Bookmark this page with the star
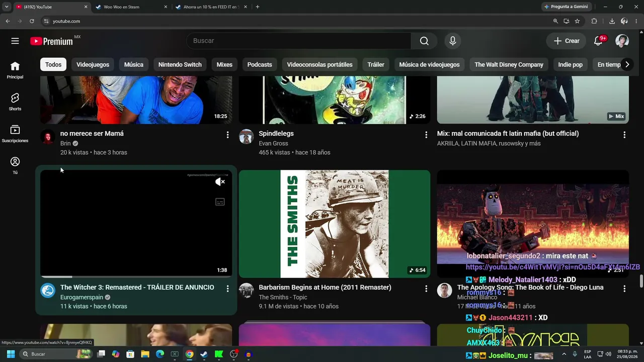This screenshot has width=644, height=362. (x=577, y=21)
